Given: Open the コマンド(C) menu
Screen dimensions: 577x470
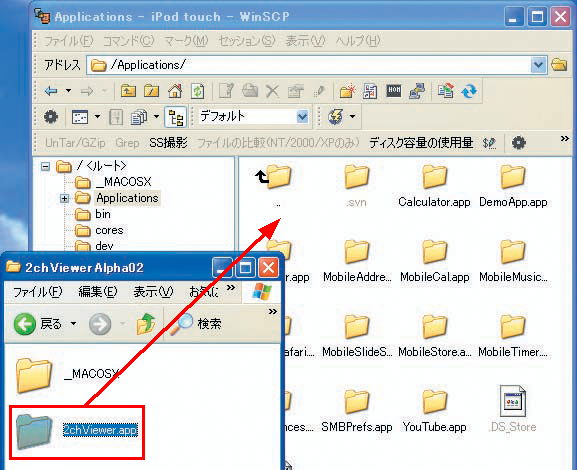Looking at the screenshot, I should pos(128,40).
